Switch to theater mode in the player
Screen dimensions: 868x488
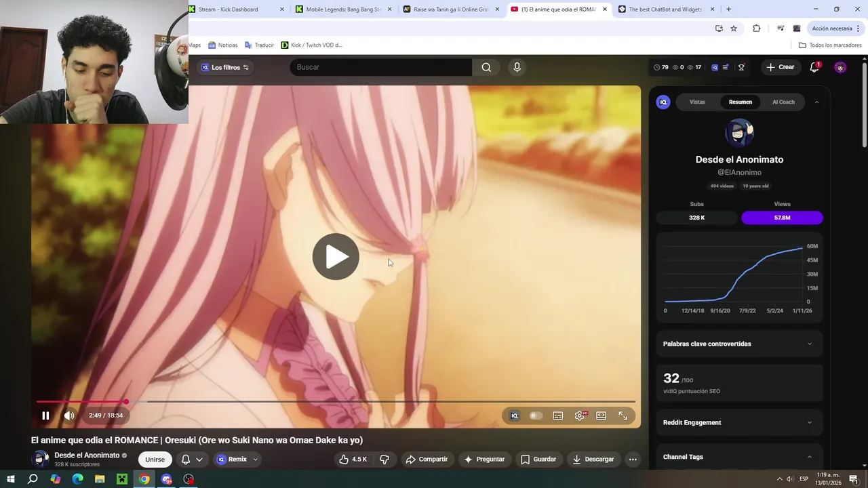(601, 415)
